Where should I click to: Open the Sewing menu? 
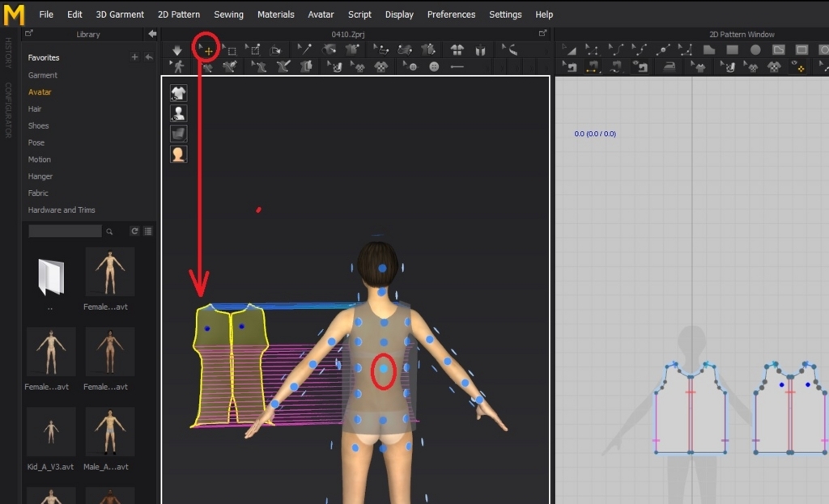[228, 15]
